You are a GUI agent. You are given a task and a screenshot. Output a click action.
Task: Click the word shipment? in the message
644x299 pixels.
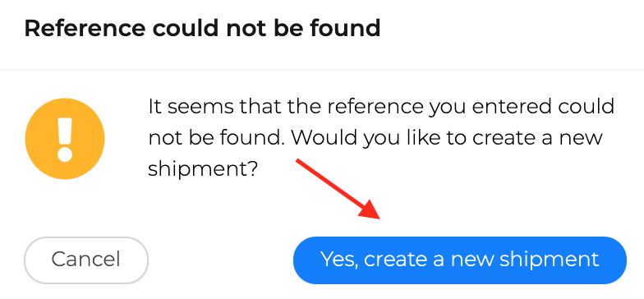point(202,168)
